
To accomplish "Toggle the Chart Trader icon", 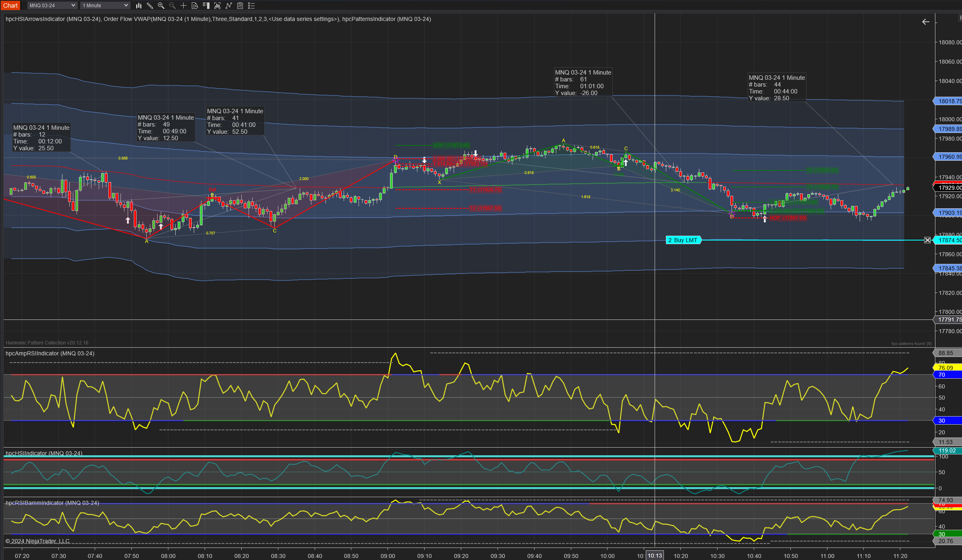I will click(x=206, y=6).
